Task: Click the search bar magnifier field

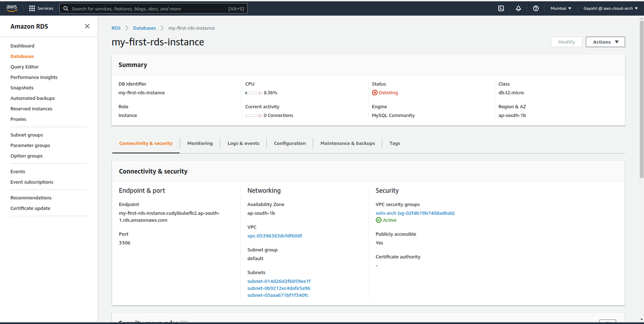Action: click(153, 9)
